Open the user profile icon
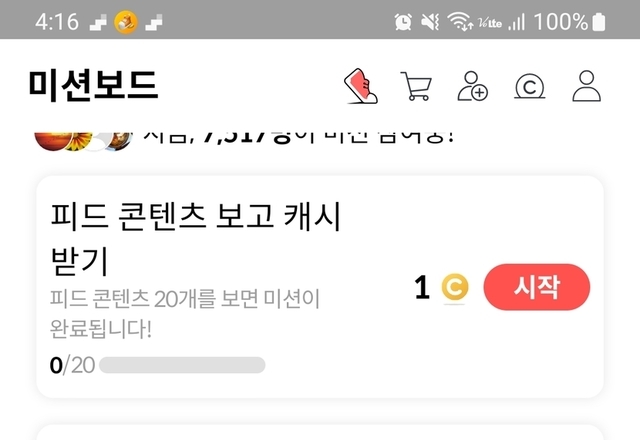 coord(587,86)
